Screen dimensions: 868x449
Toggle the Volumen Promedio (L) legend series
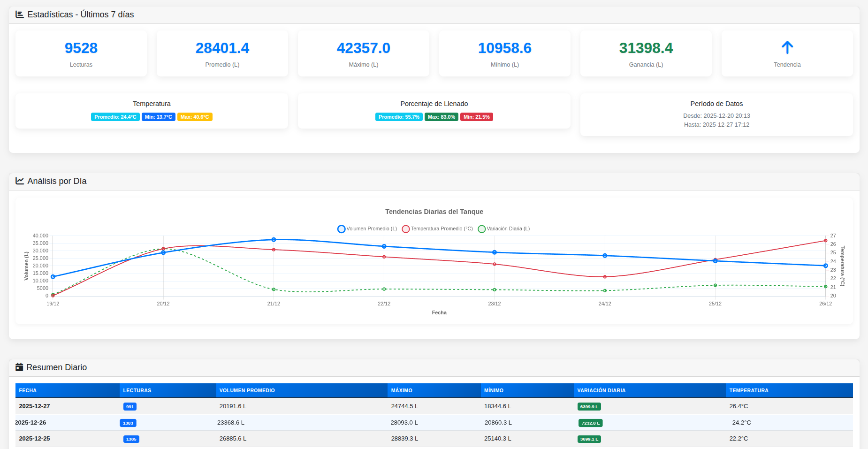(x=367, y=229)
